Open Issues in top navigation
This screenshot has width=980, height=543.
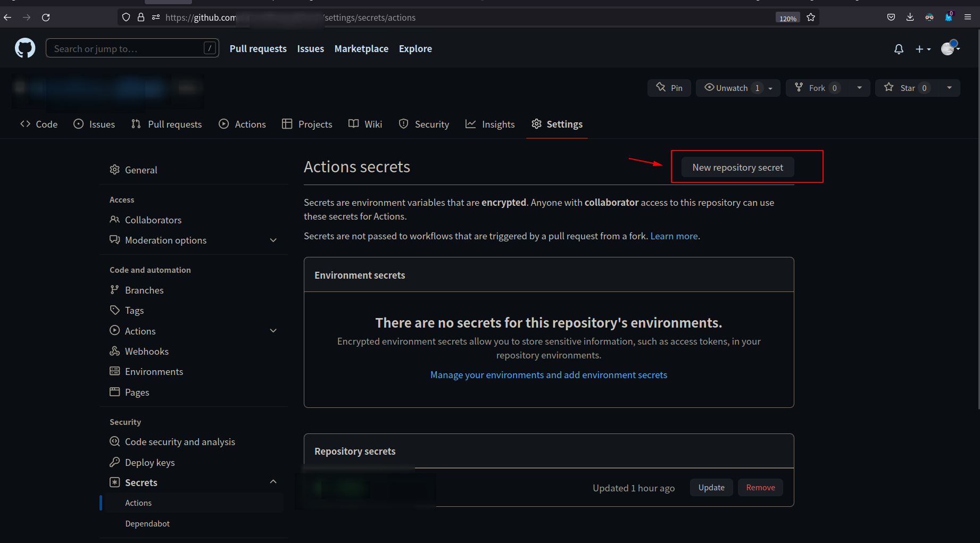(x=311, y=48)
